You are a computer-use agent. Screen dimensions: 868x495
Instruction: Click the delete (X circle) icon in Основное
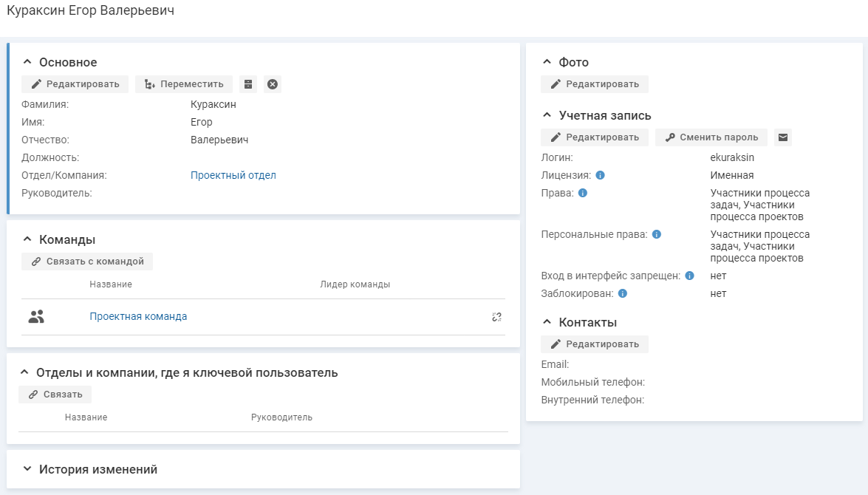[x=273, y=84]
